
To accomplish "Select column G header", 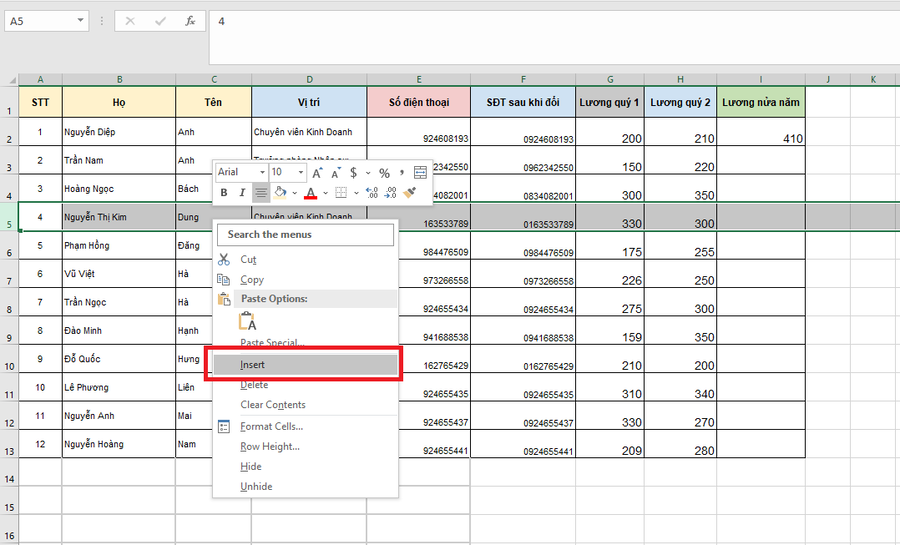I will pyautogui.click(x=610, y=80).
